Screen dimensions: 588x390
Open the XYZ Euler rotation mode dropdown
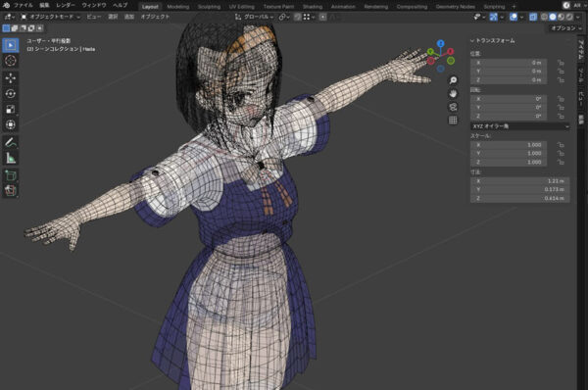pyautogui.click(x=520, y=126)
